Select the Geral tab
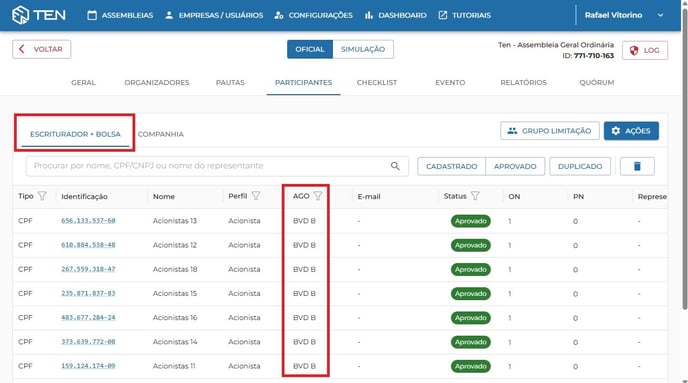Image resolution: width=688 pixels, height=383 pixels. (x=83, y=82)
